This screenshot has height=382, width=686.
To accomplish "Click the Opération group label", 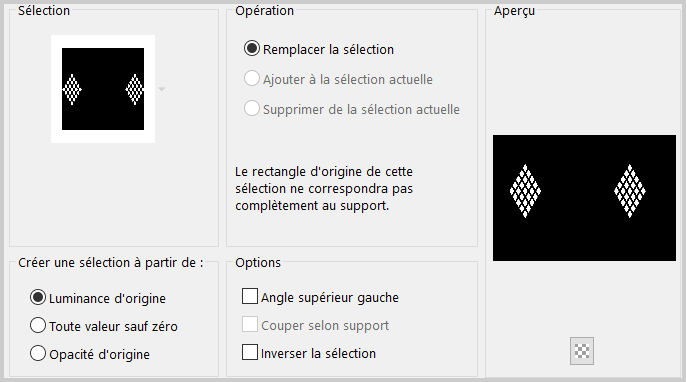I will [265, 11].
